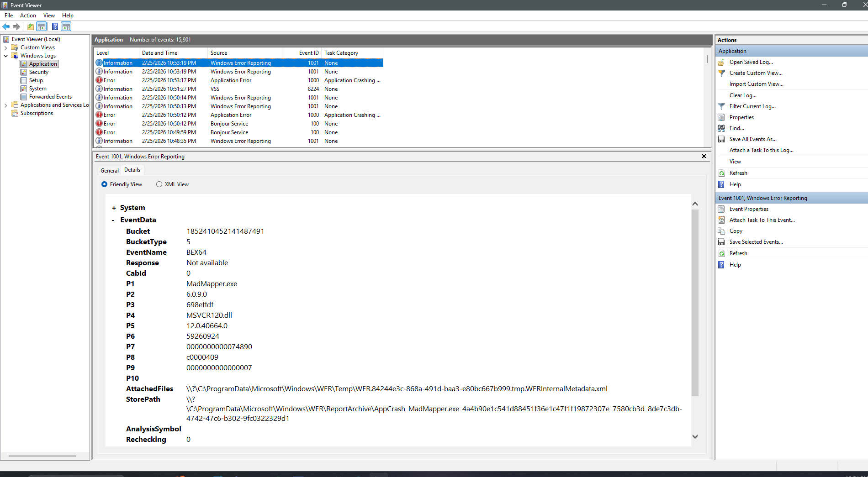The width and height of the screenshot is (868, 477).
Task: Switch to XML View
Action: pyautogui.click(x=159, y=184)
